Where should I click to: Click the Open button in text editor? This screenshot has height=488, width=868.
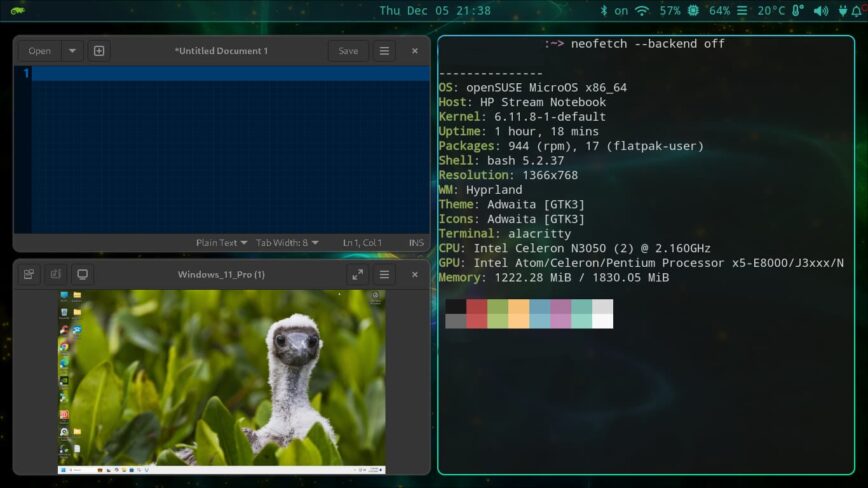tap(40, 51)
